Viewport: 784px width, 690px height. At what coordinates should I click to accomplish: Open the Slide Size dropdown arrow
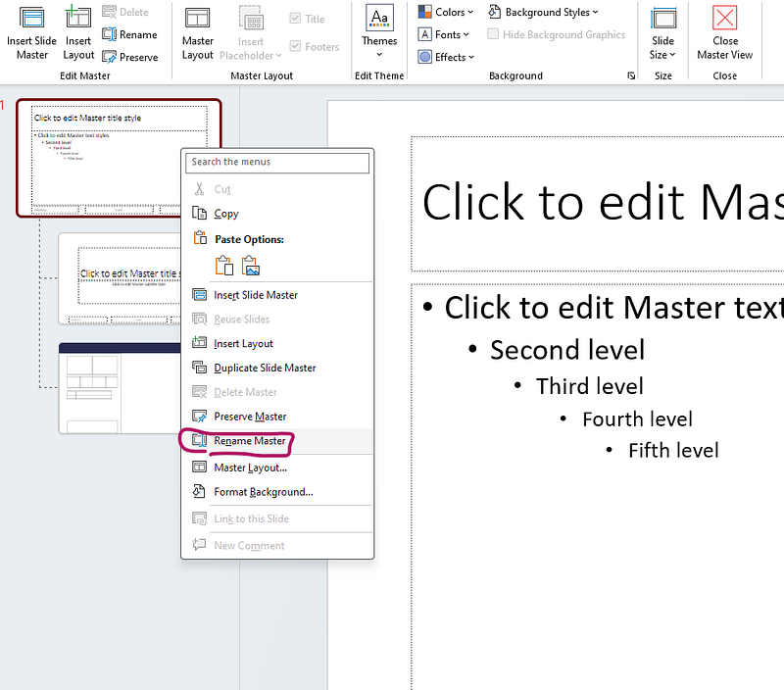pos(672,55)
